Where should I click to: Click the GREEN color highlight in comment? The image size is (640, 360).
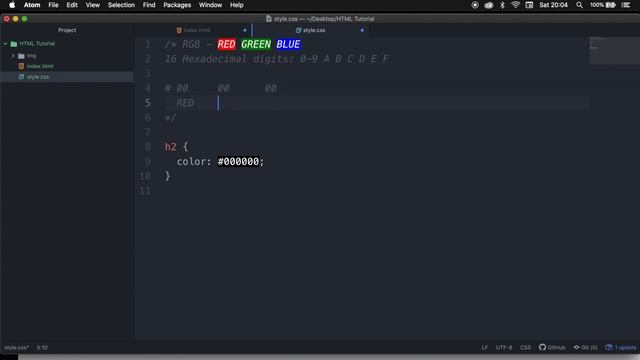click(x=256, y=44)
